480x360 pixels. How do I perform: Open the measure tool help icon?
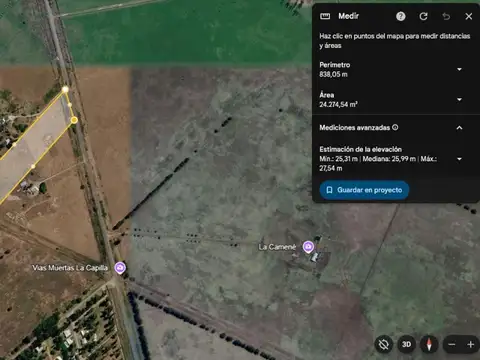(401, 16)
